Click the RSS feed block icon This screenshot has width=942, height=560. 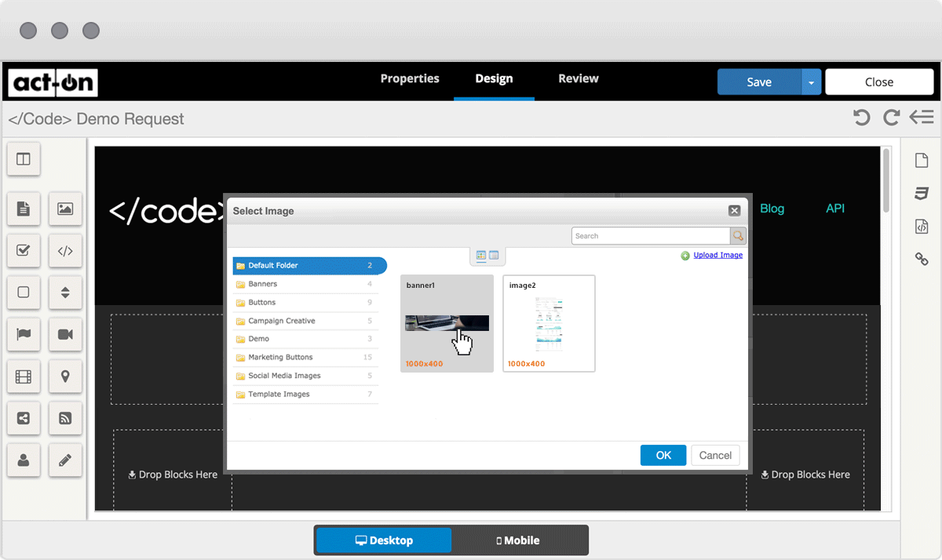pos(65,419)
